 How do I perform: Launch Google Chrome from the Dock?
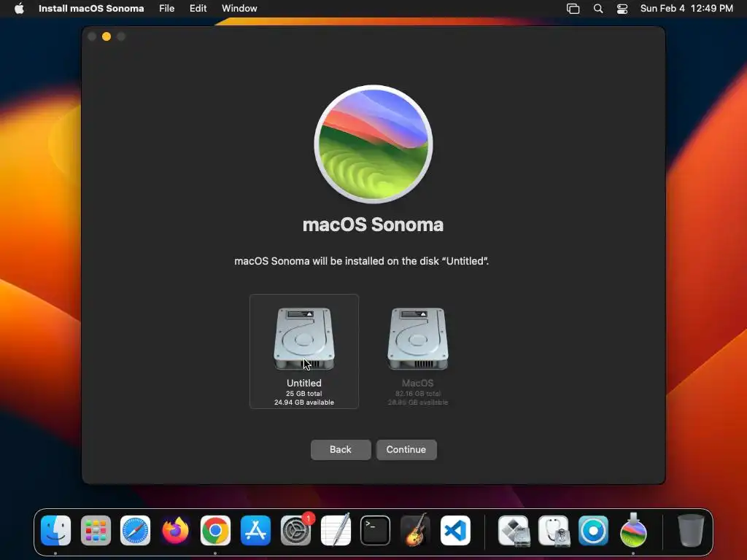[x=215, y=531]
